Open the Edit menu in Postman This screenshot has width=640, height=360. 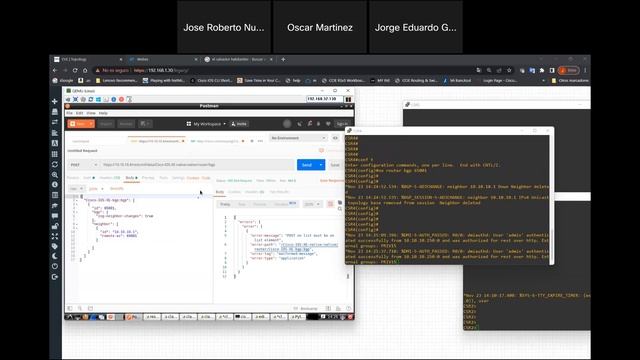79,113
